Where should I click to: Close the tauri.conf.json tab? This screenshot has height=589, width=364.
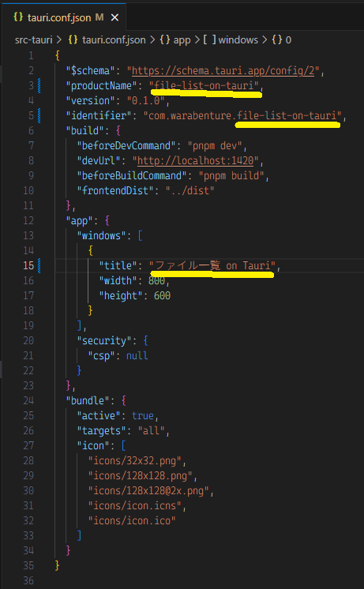[x=115, y=17]
